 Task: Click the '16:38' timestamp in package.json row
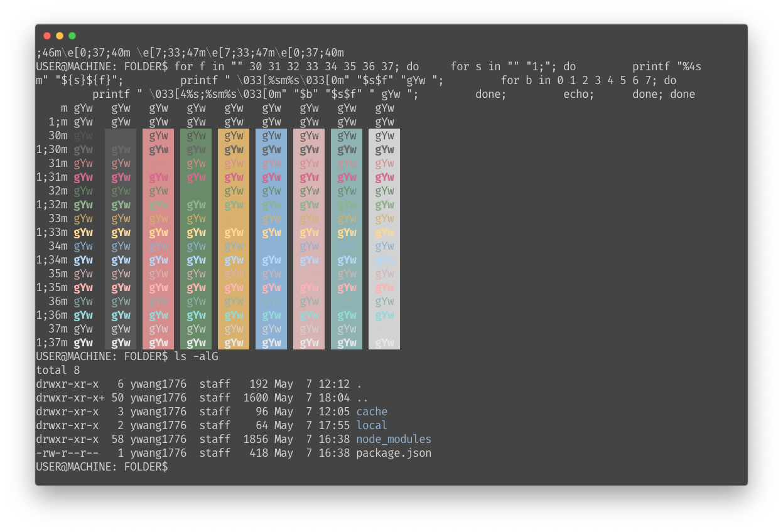tap(334, 453)
